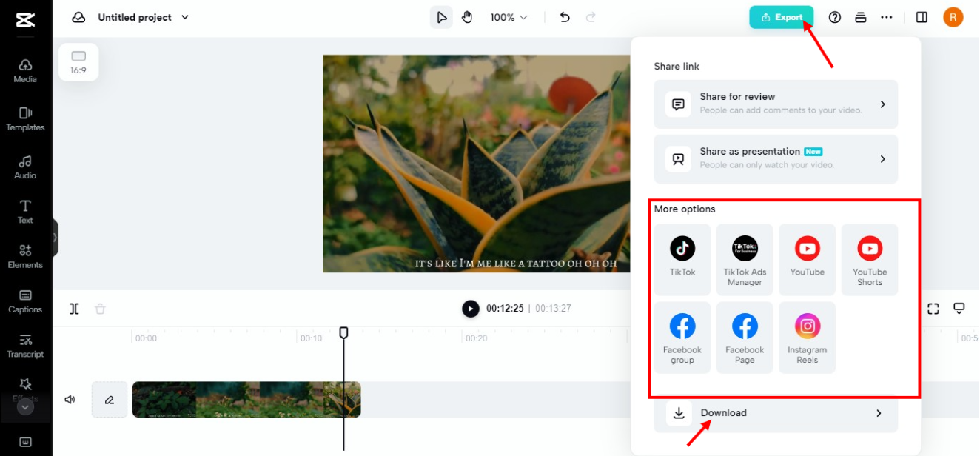
Task: Expand the 100% zoom dropdown
Action: pyautogui.click(x=509, y=17)
